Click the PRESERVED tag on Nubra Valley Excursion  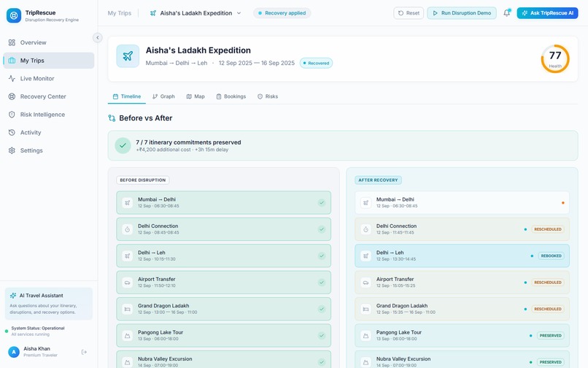pos(550,362)
